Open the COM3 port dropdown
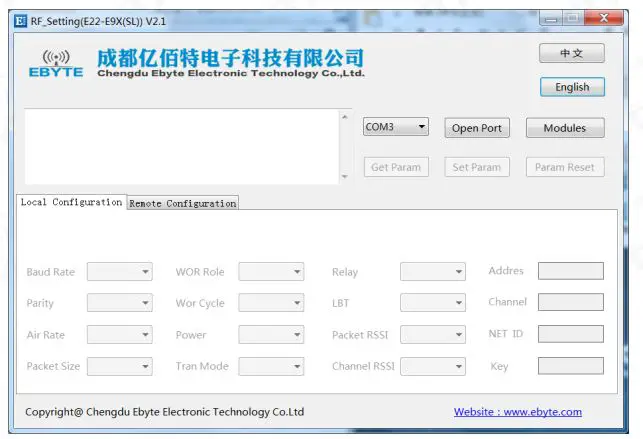The width and height of the screenshot is (643, 439). click(396, 127)
